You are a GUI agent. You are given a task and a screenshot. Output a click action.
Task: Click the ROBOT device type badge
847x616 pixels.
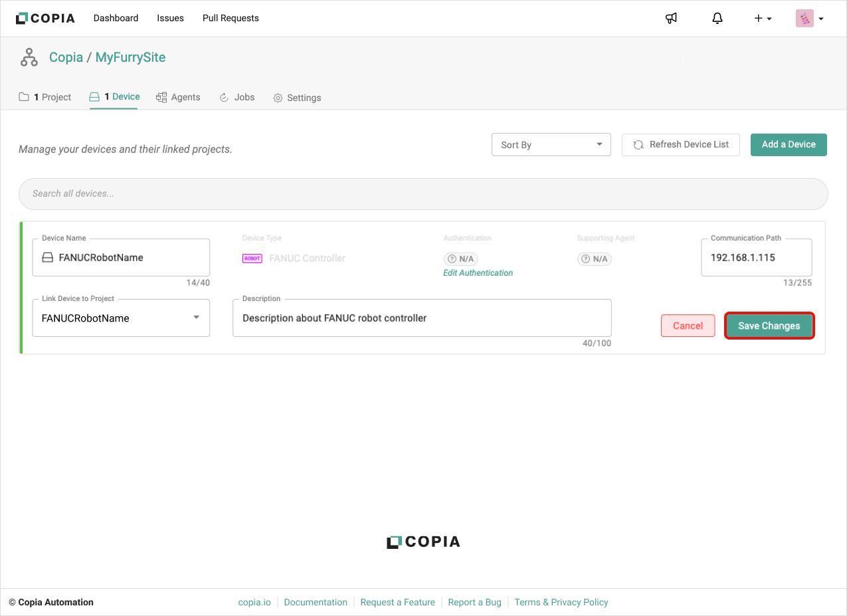pyautogui.click(x=252, y=258)
